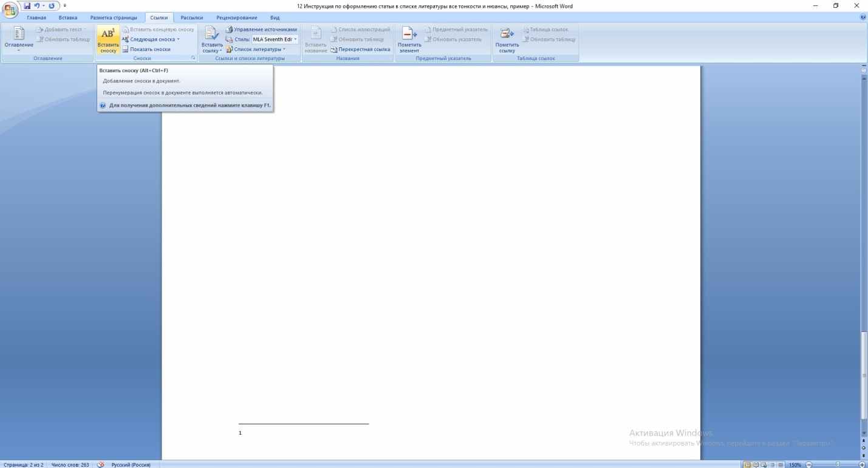
Task: Open the Оглавление table of contents gallery
Action: 18,40
